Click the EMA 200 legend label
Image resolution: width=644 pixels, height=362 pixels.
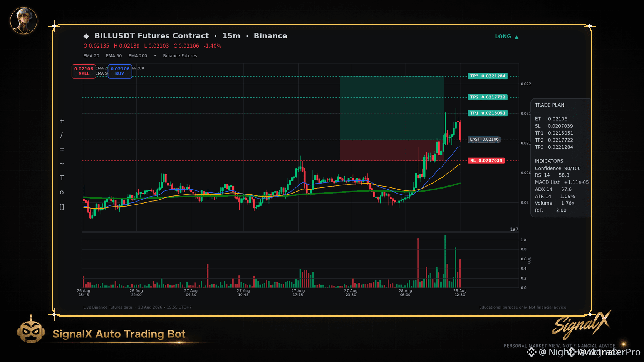138,56
